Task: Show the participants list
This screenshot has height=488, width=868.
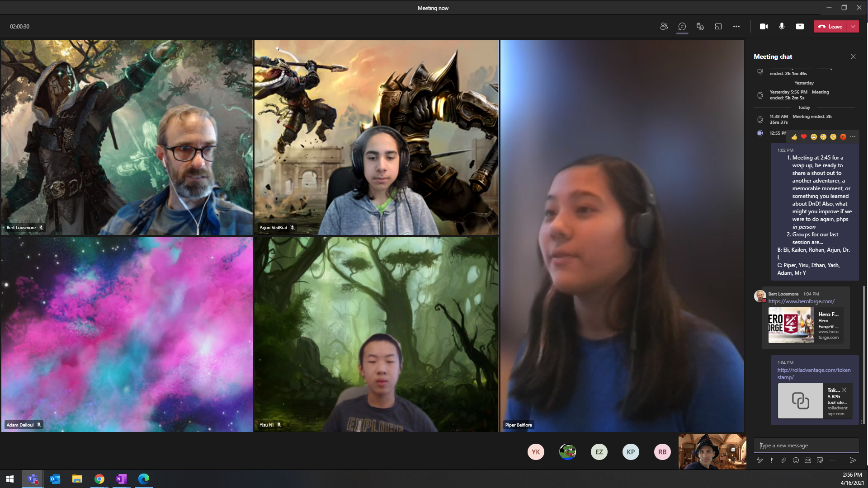Action: click(664, 27)
